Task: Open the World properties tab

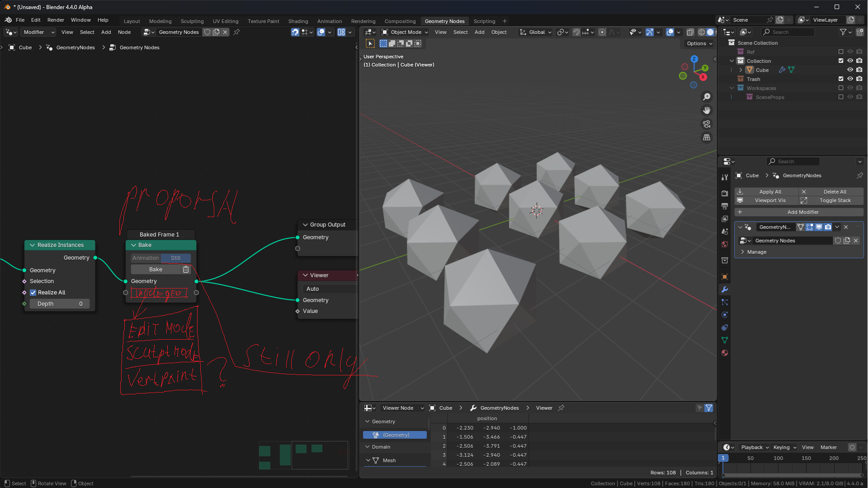Action: 725,244
